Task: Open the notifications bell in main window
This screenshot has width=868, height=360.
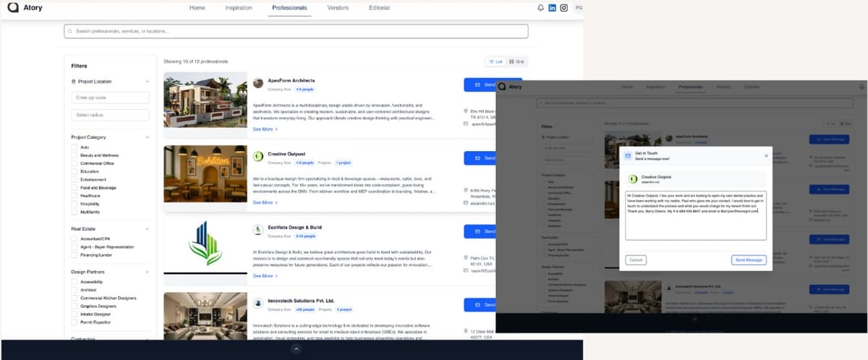Action: click(x=540, y=8)
